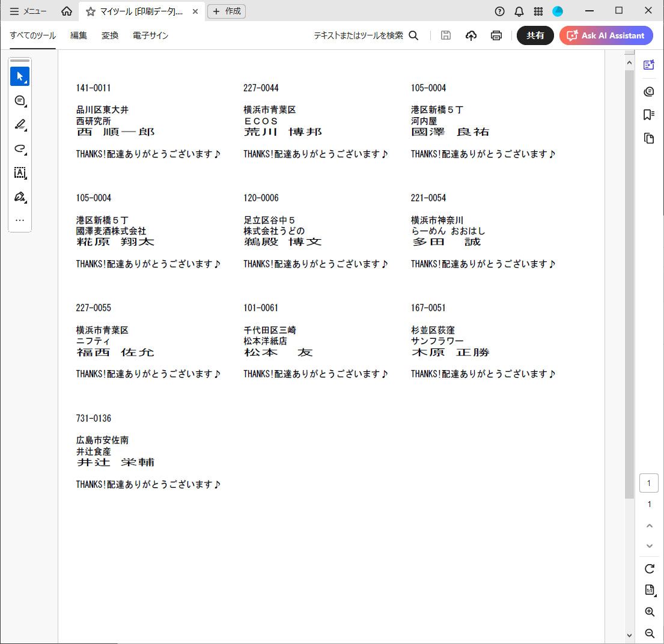Open the 電子サイン menu
Screen dimensions: 664x644
pyautogui.click(x=151, y=35)
